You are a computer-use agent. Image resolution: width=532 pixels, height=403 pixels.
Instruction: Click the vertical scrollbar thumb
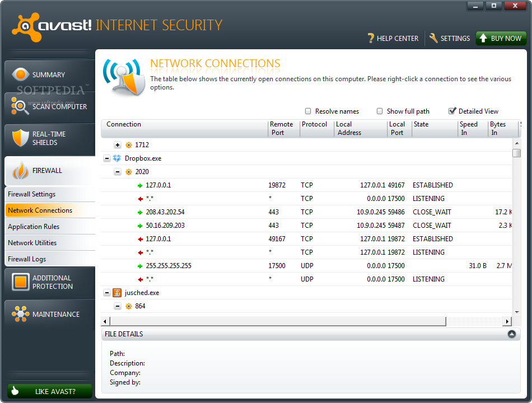pyautogui.click(x=517, y=153)
